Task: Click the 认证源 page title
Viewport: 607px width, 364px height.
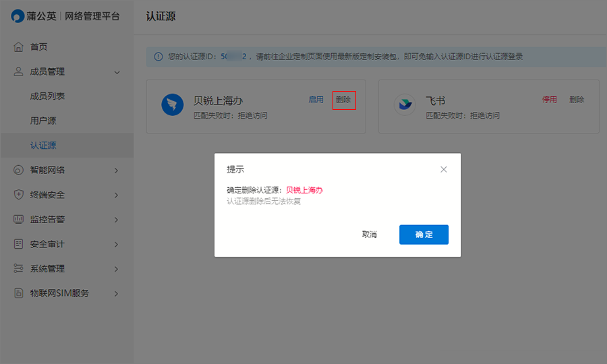Action: pyautogui.click(x=161, y=16)
